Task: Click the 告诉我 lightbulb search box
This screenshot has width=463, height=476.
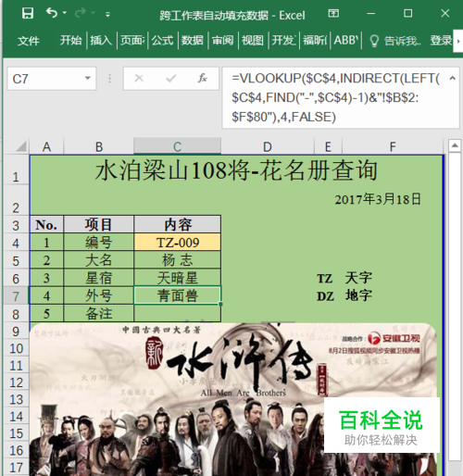Action: coord(395,41)
